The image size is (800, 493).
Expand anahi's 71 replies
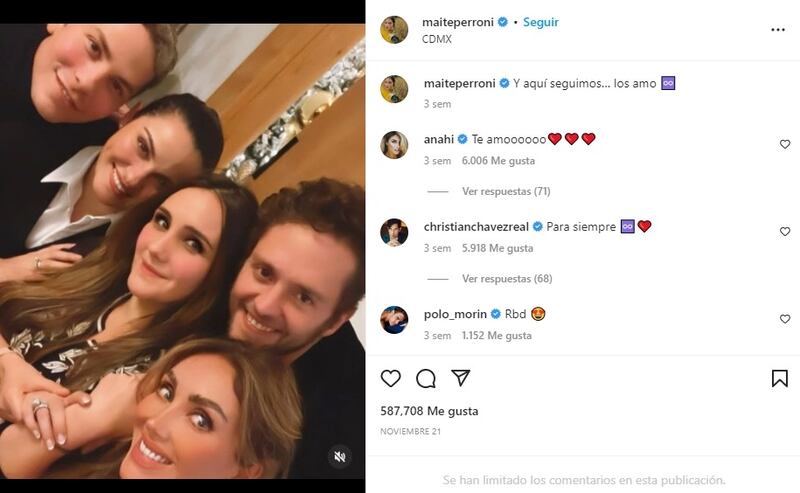(506, 191)
